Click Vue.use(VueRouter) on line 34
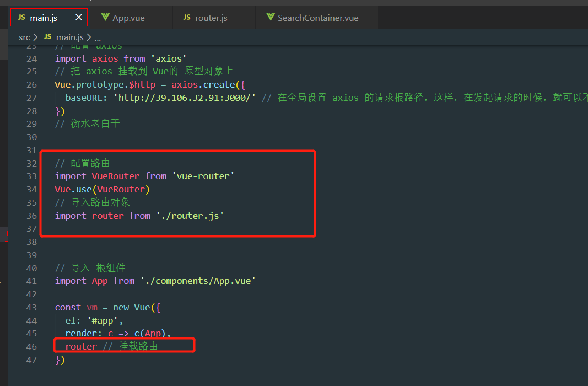This screenshot has height=386, width=588. click(103, 190)
